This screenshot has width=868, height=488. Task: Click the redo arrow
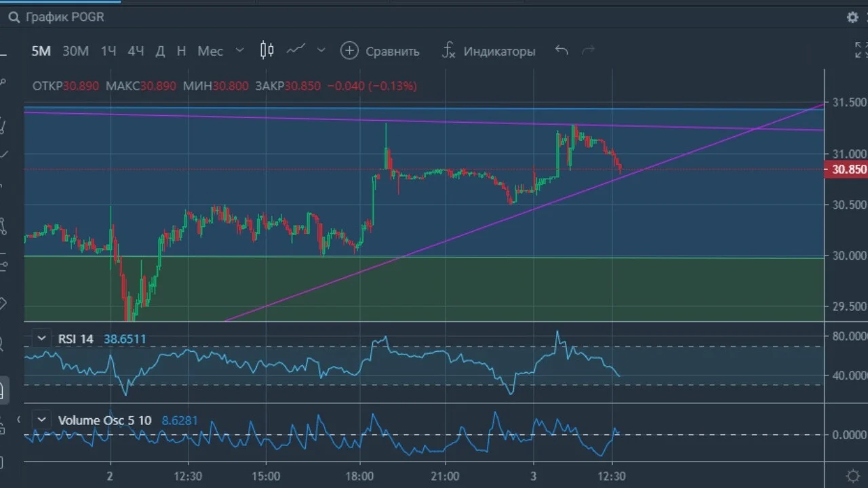point(589,50)
